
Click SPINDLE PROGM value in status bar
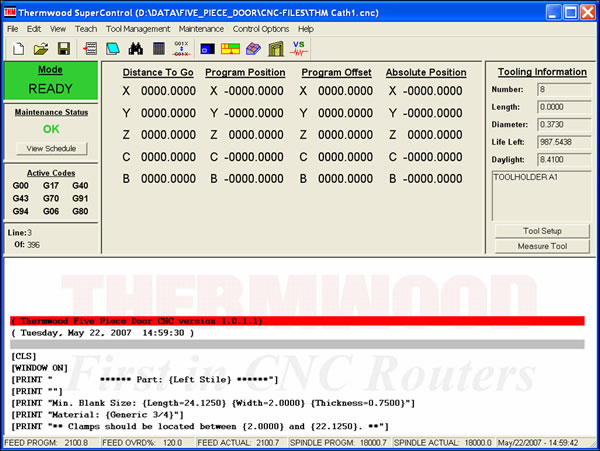click(x=373, y=443)
